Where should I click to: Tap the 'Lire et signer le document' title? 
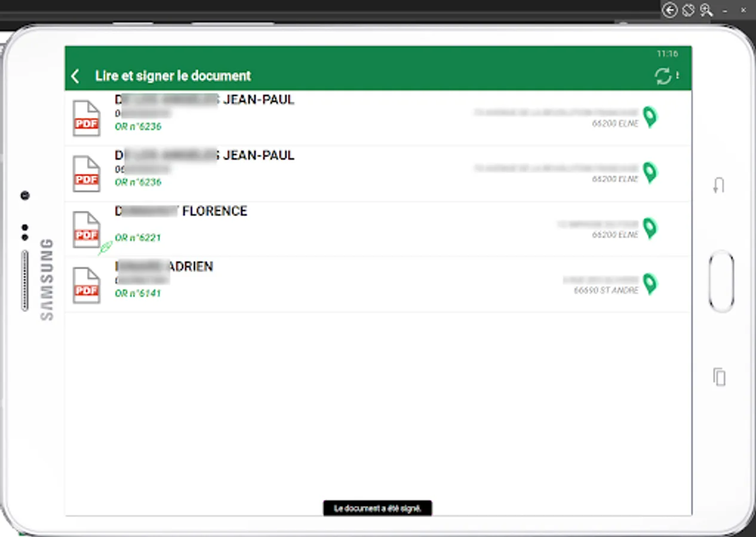pos(173,76)
